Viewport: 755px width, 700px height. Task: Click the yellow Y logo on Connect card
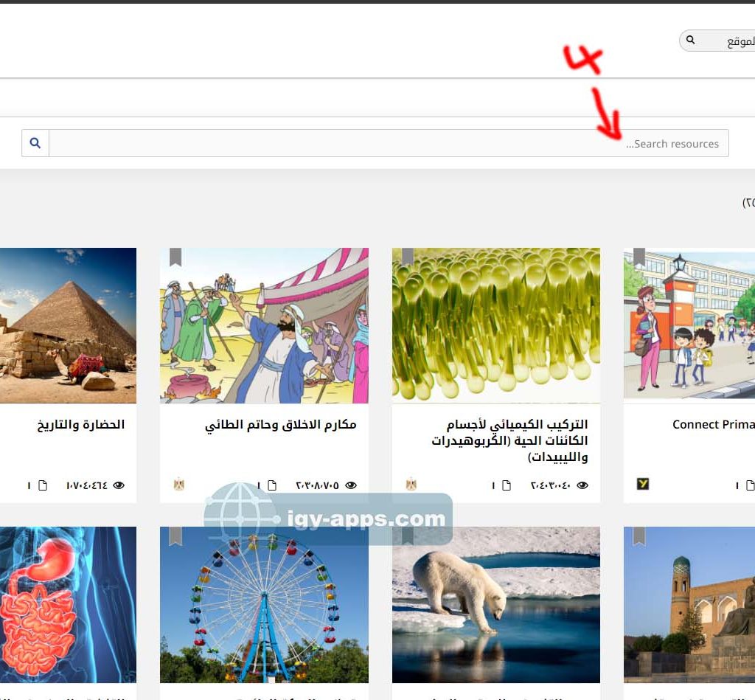643,485
